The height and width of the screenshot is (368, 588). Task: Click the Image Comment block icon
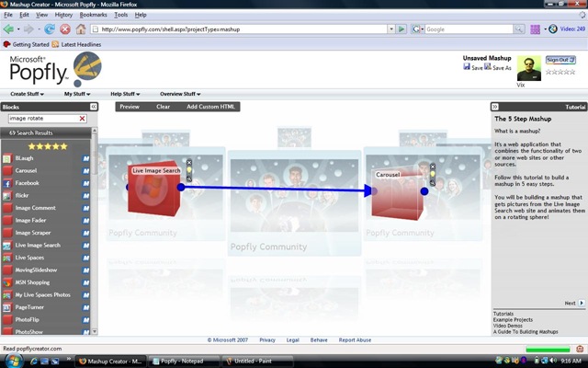click(6, 208)
